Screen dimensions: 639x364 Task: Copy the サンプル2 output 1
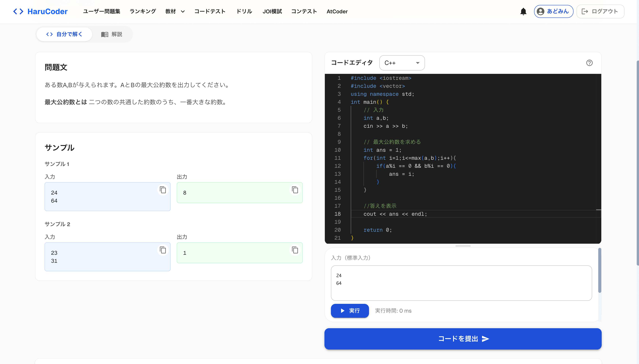(295, 250)
